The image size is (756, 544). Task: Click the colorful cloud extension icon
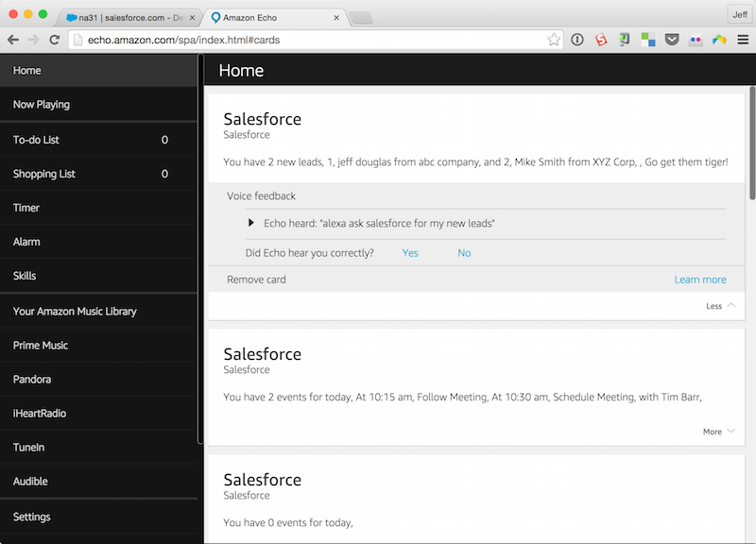[x=719, y=40]
